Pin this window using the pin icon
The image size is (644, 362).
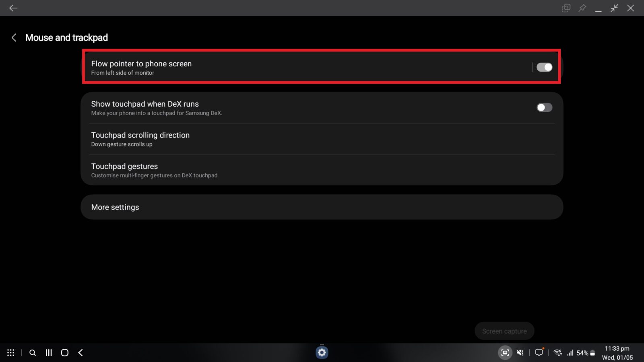(x=582, y=8)
